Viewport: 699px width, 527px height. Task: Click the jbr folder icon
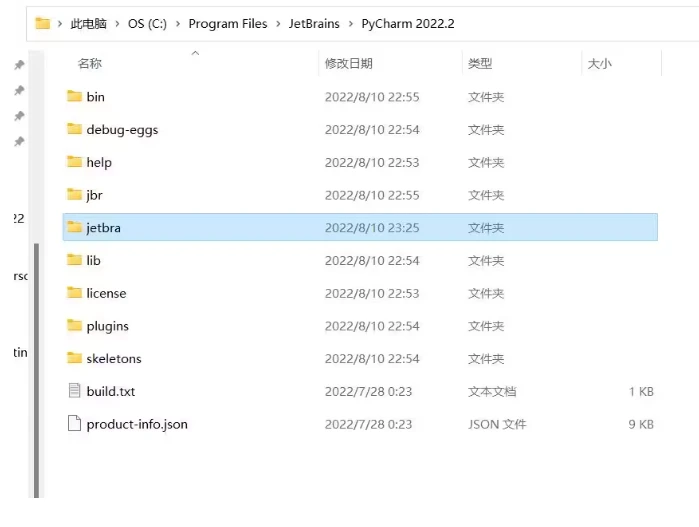coord(74,194)
